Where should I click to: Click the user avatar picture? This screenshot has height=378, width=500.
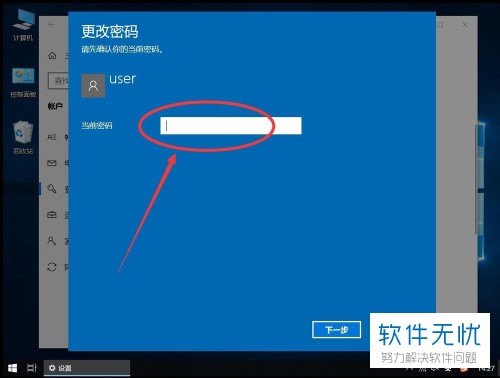[x=93, y=86]
